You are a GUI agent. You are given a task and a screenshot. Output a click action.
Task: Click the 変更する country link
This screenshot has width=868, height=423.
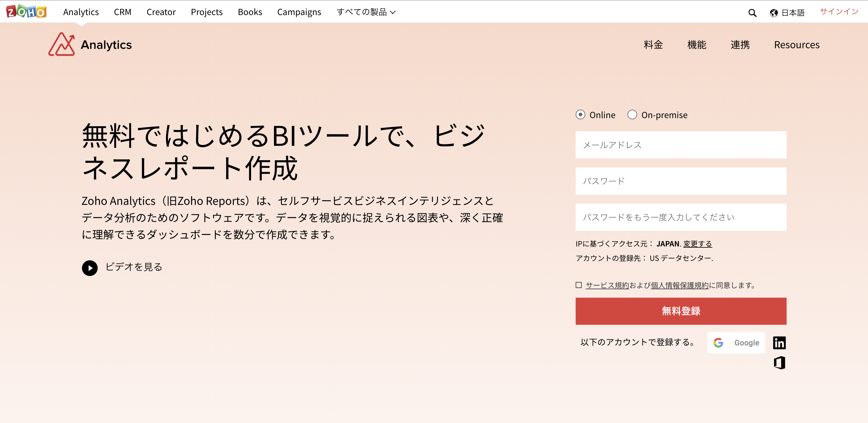(697, 243)
